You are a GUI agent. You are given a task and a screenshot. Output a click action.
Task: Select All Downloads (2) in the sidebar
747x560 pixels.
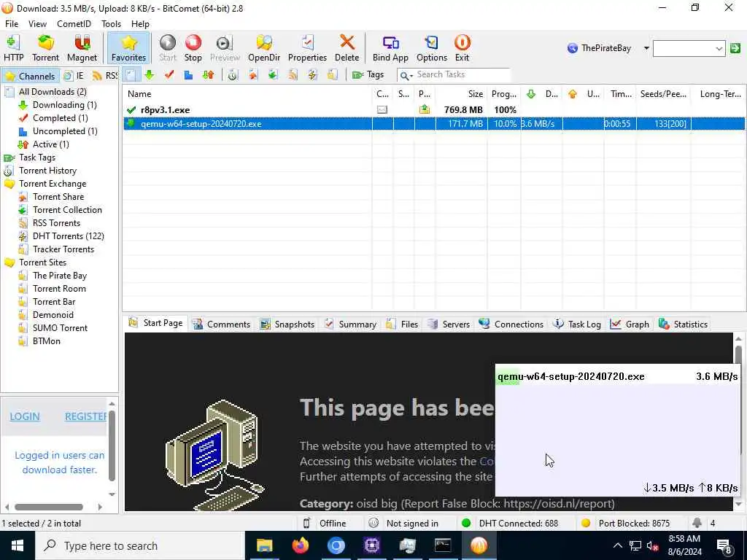click(x=53, y=92)
